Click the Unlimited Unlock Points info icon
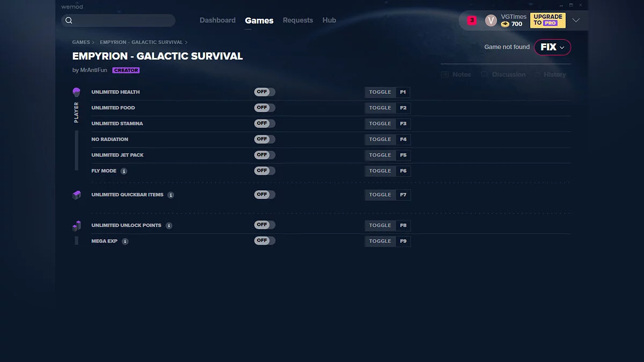The width and height of the screenshot is (644, 362). click(169, 226)
